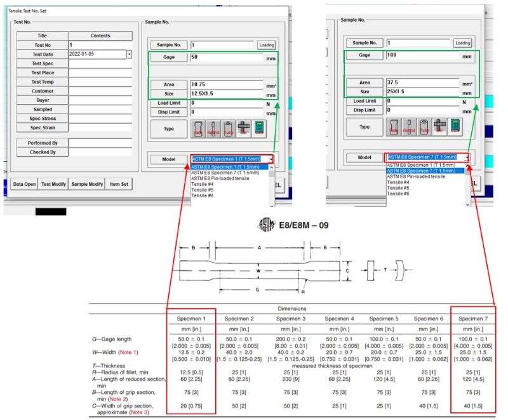Focus the empty Buyer field
Image resolution: width=508 pixels, height=420 pixels.
pyautogui.click(x=100, y=100)
